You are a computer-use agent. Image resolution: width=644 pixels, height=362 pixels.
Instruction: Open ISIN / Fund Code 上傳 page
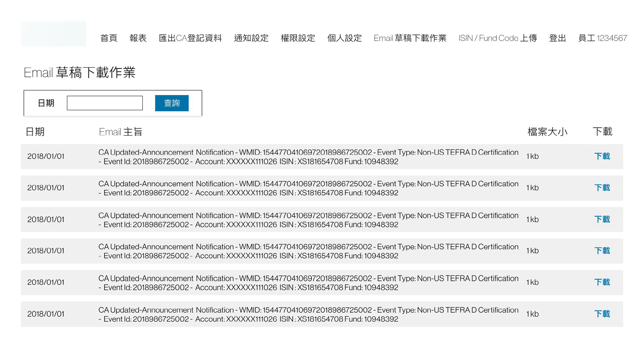coord(497,38)
